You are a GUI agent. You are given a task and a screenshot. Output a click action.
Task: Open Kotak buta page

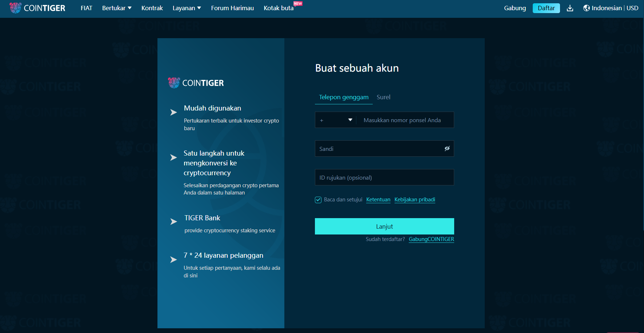(279, 8)
